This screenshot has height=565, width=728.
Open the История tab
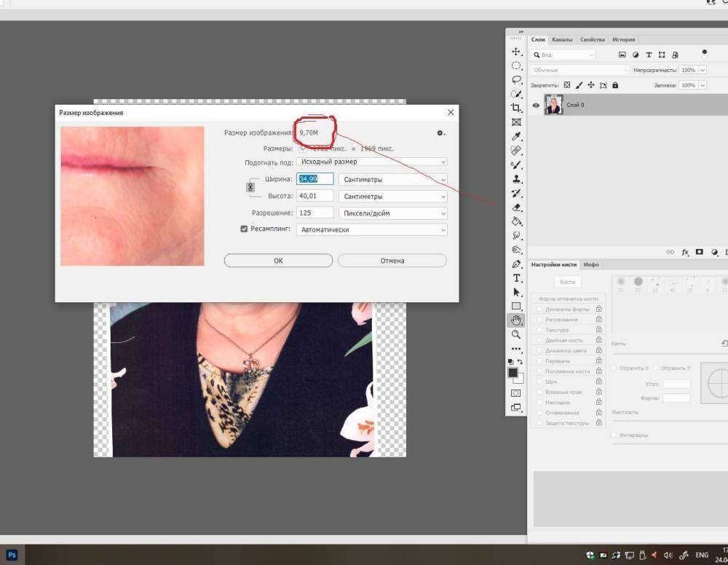(623, 39)
